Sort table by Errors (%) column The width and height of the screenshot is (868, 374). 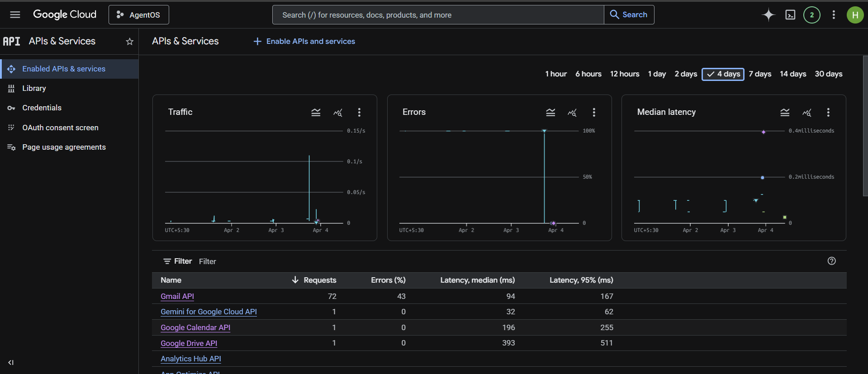388,280
